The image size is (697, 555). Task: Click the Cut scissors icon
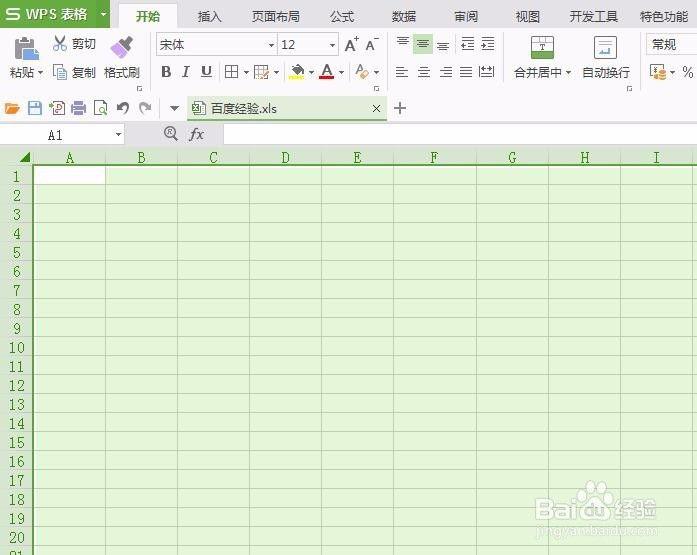click(x=60, y=44)
